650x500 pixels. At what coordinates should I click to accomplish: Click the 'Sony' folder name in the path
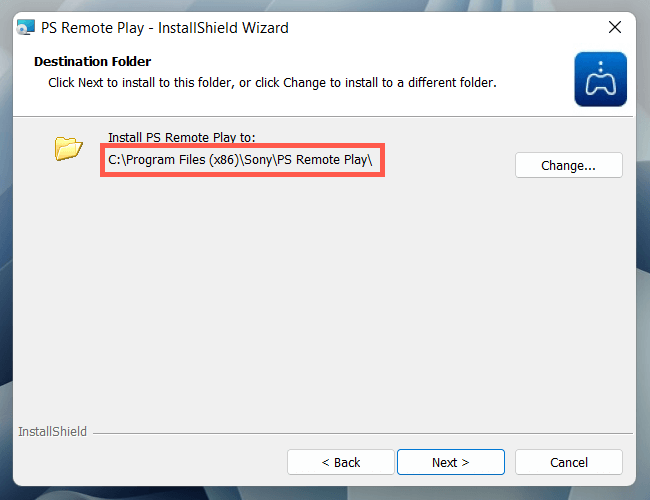(257, 159)
